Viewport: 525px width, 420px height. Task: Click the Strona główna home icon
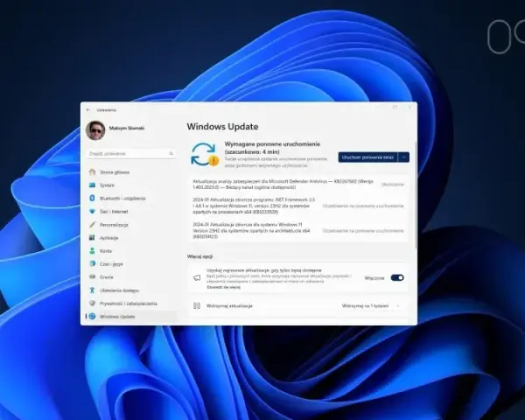(93, 172)
